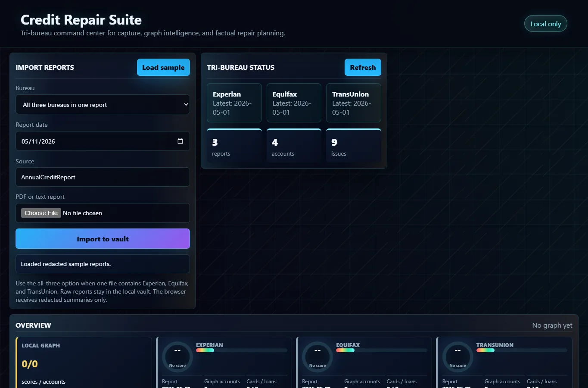Click the 9 issues counter tile

pos(354,146)
